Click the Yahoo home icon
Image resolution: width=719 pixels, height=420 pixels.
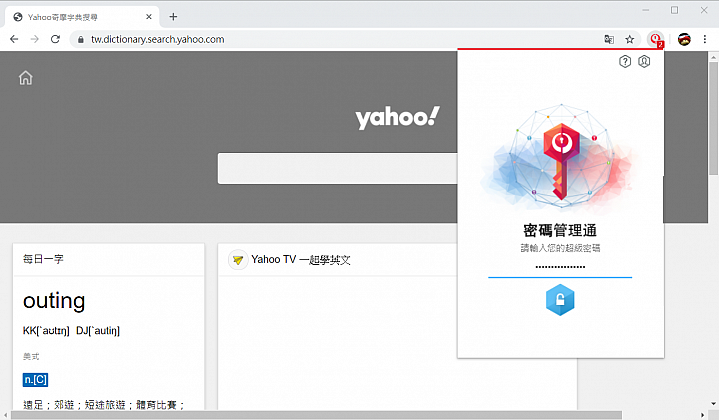[26, 77]
